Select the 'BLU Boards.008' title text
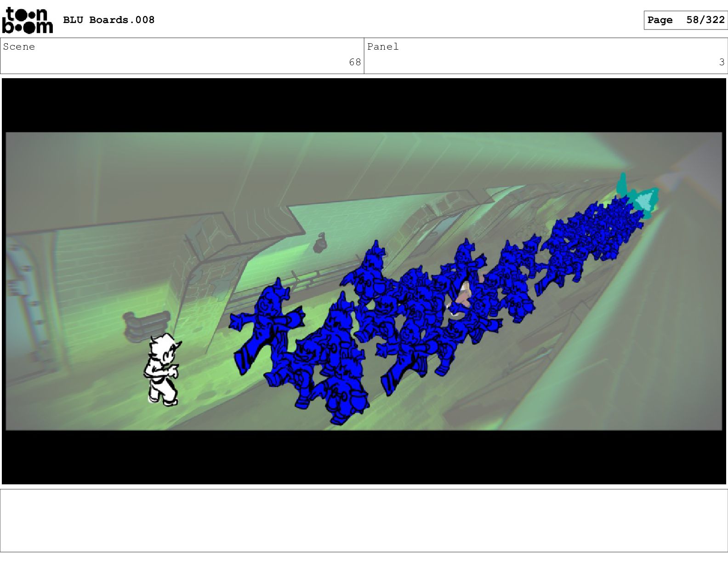728x563 pixels. [x=108, y=20]
